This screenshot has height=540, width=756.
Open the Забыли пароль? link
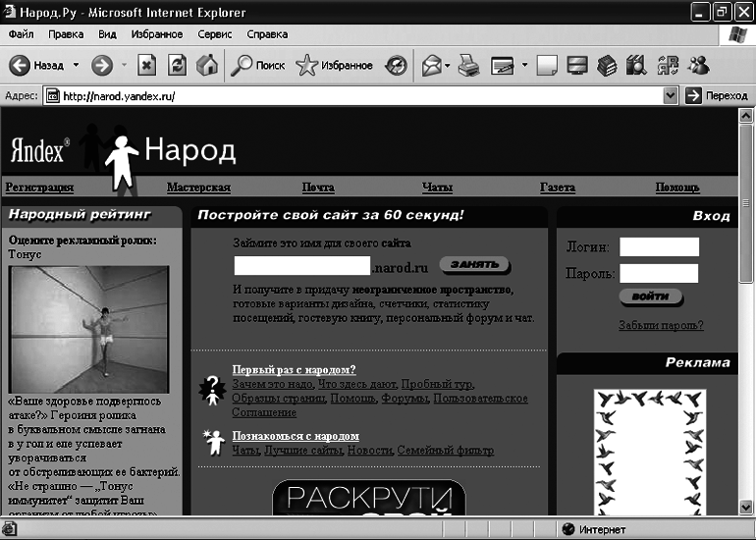tap(661, 325)
